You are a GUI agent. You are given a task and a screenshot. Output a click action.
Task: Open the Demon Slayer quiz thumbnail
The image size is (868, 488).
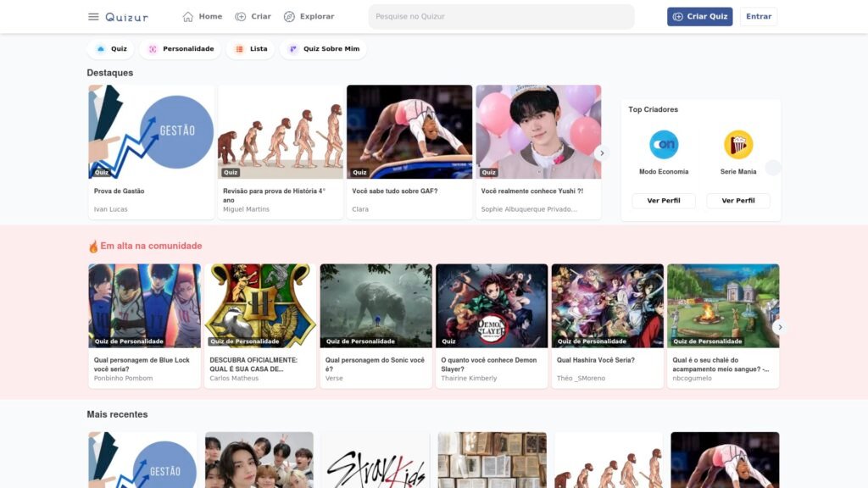click(492, 305)
